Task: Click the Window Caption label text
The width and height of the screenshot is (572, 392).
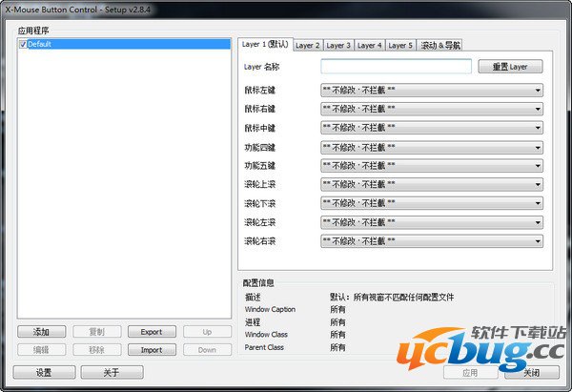Action: 270,310
